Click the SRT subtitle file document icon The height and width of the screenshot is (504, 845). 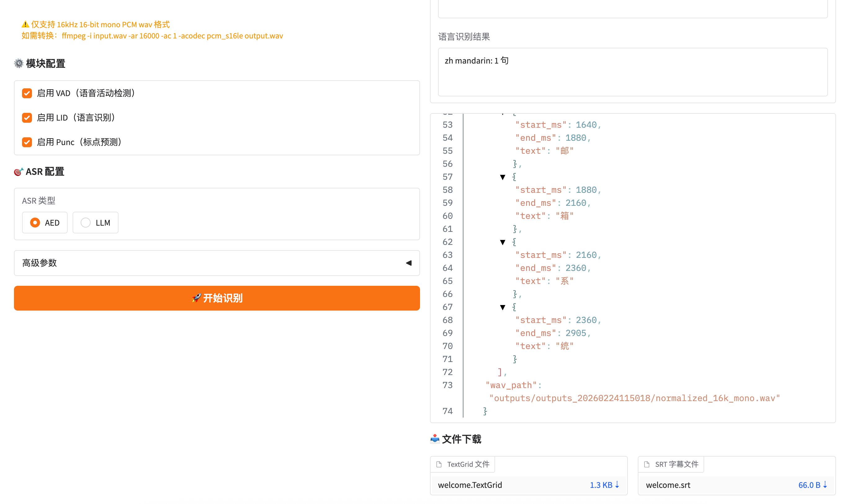coord(647,464)
